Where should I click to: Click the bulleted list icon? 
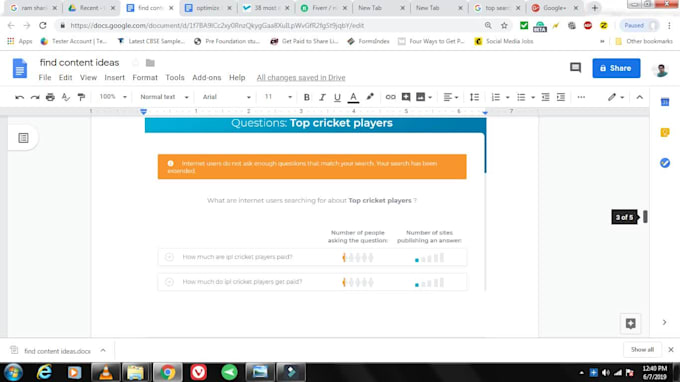[521, 97]
